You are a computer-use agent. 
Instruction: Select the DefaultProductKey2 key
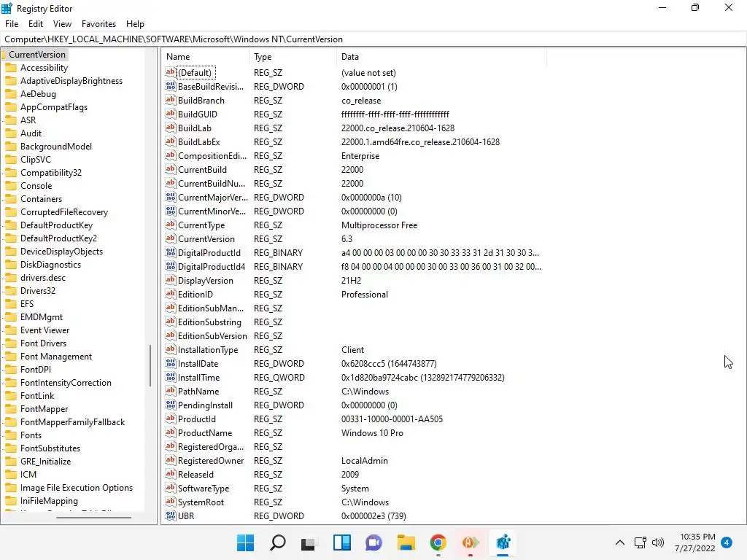[58, 238]
